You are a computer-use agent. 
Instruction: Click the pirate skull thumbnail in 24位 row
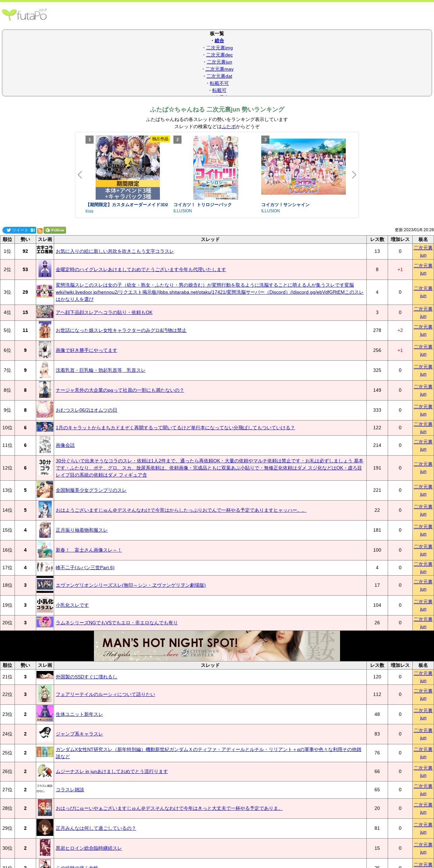[x=45, y=733]
